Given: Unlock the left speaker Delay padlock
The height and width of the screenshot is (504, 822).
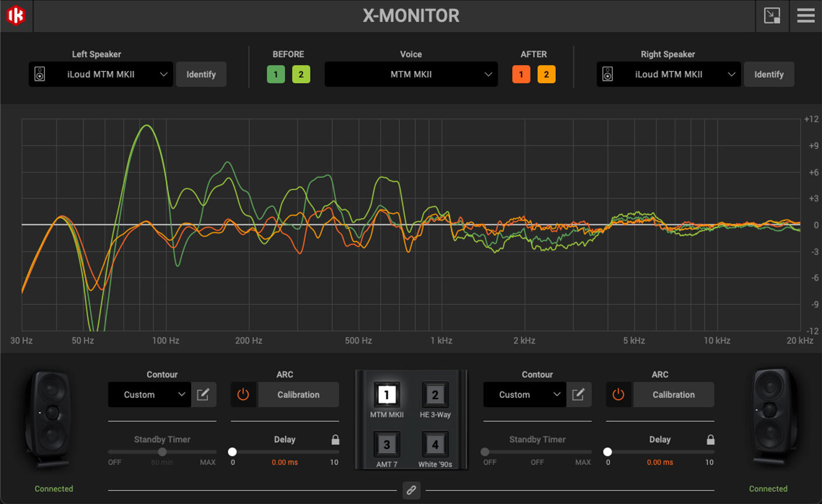Looking at the screenshot, I should pos(335,439).
